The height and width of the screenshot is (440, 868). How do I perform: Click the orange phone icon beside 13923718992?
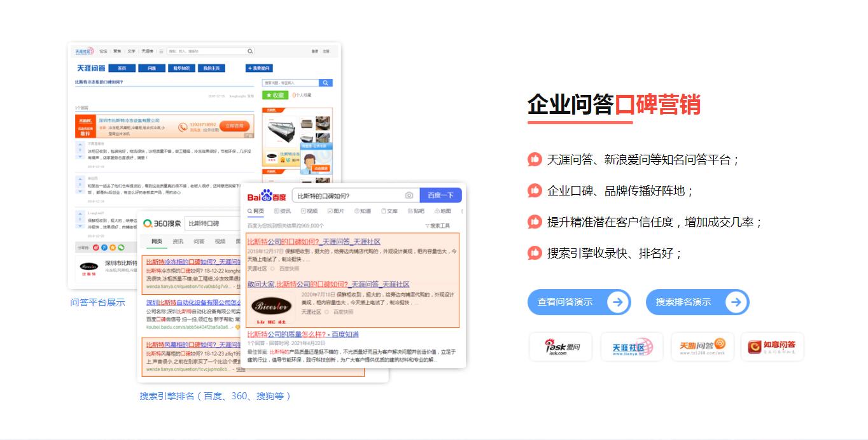point(183,127)
